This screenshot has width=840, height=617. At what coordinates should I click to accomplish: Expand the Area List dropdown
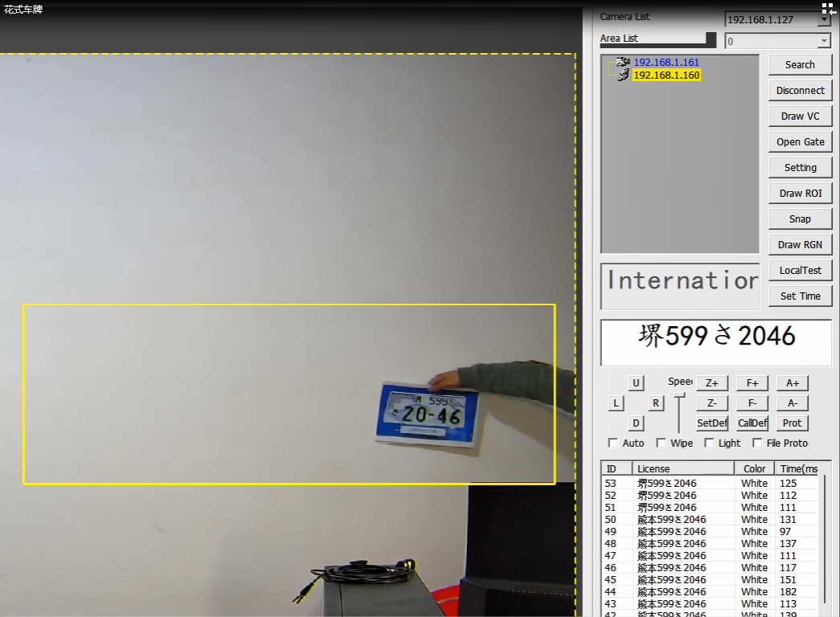click(824, 41)
